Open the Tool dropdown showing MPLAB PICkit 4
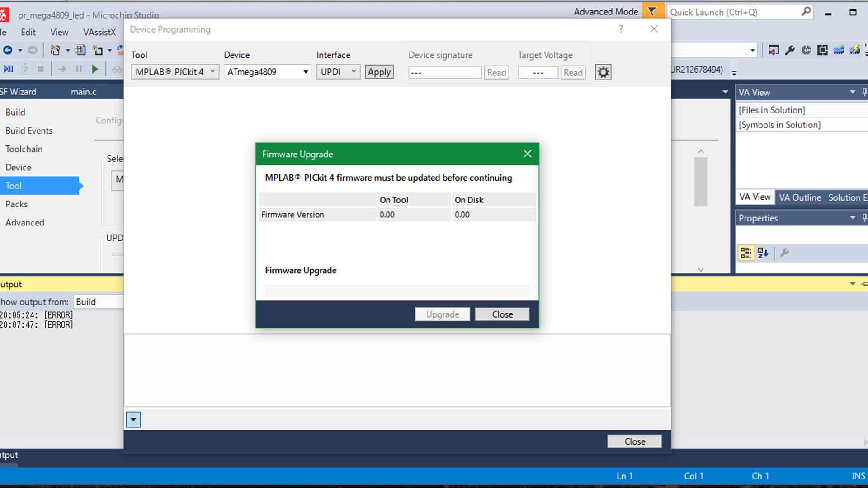 coord(175,72)
